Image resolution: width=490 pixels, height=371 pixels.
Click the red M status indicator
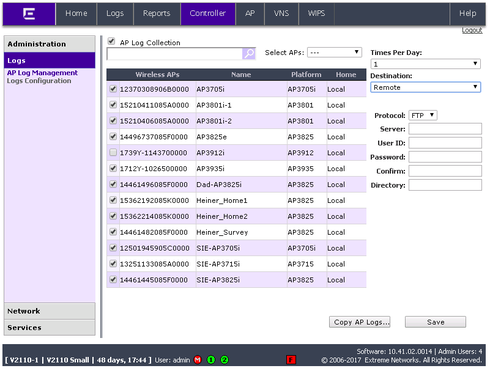point(198,360)
